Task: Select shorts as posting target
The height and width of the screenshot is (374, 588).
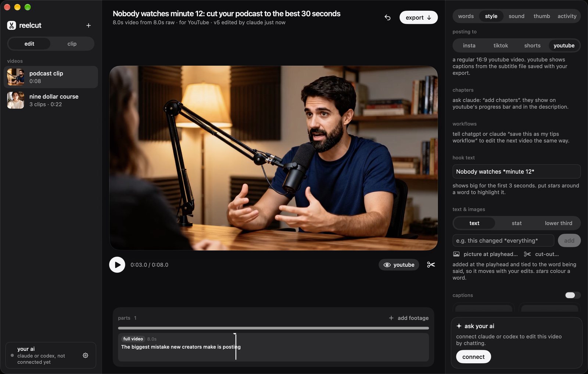Action: (532, 46)
